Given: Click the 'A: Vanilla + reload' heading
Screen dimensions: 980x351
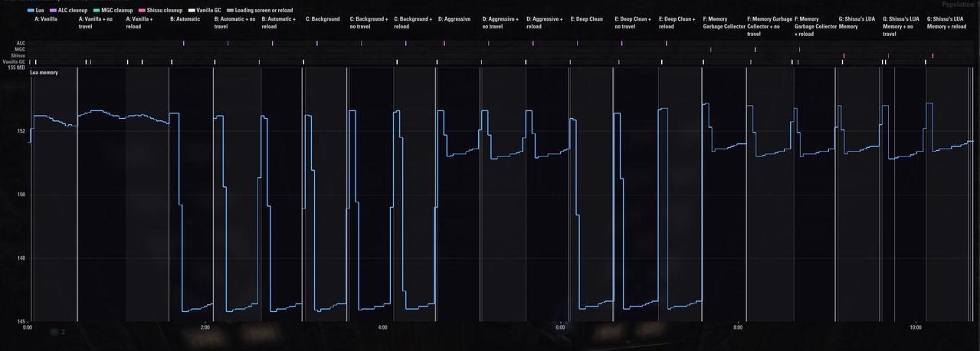Looking at the screenshot, I should click(140, 22).
